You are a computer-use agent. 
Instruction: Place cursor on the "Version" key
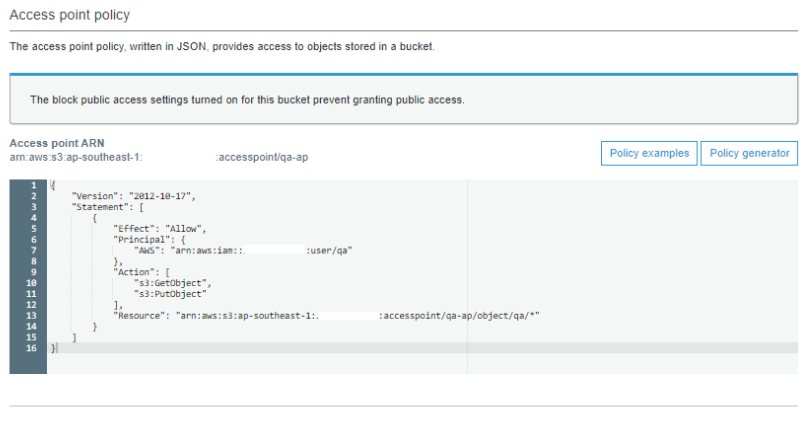[94, 196]
